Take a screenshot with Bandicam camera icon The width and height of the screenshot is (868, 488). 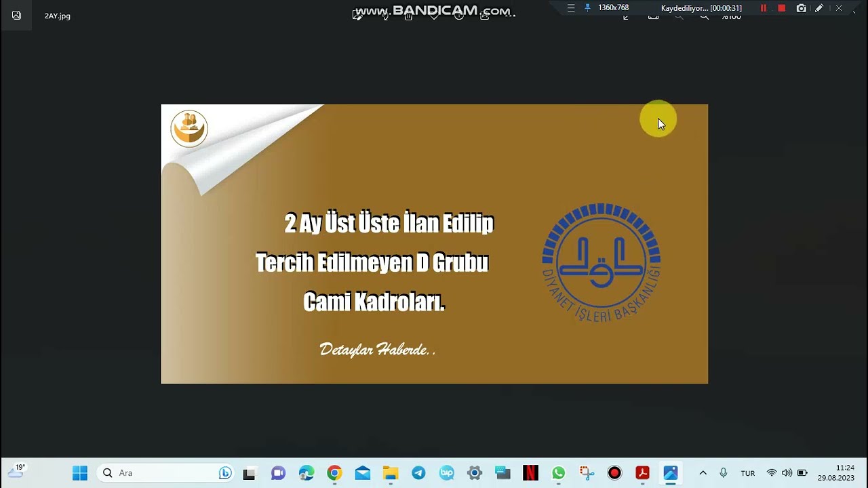pos(802,8)
